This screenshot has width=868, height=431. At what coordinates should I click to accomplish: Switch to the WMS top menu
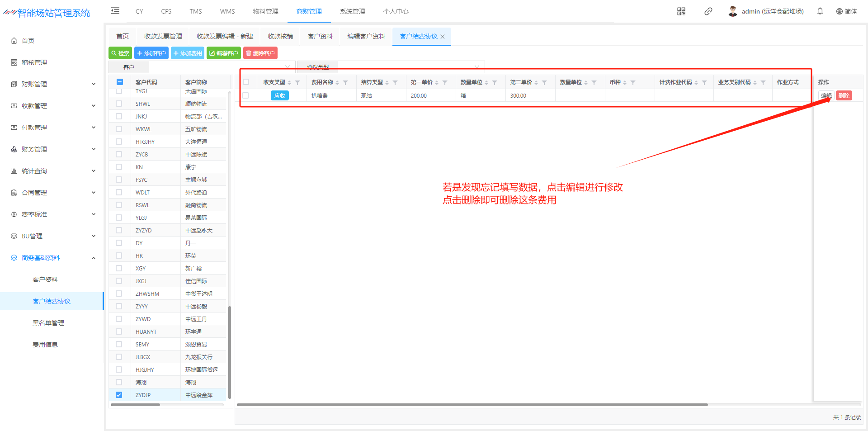point(227,11)
